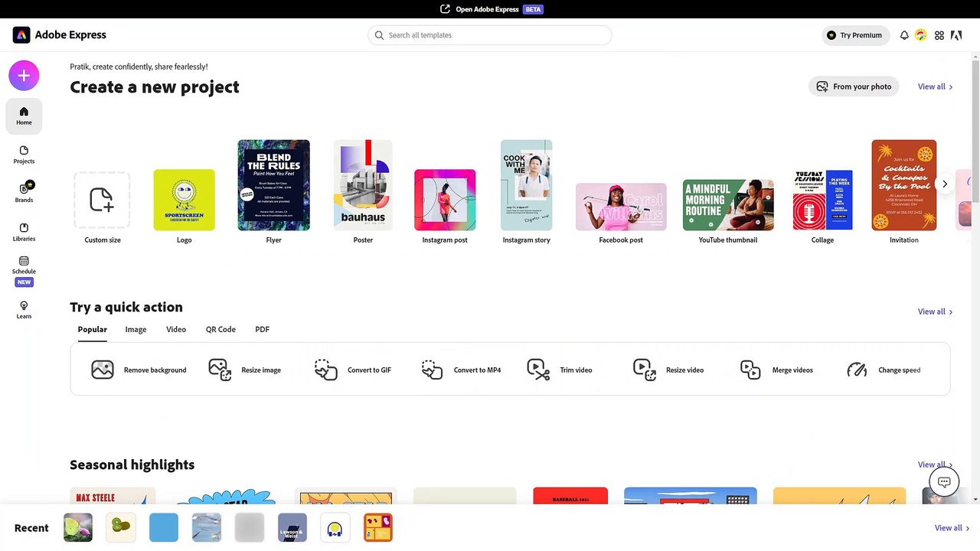This screenshot has height=551, width=980.
Task: Select the Instagram post template
Action: pos(445,200)
